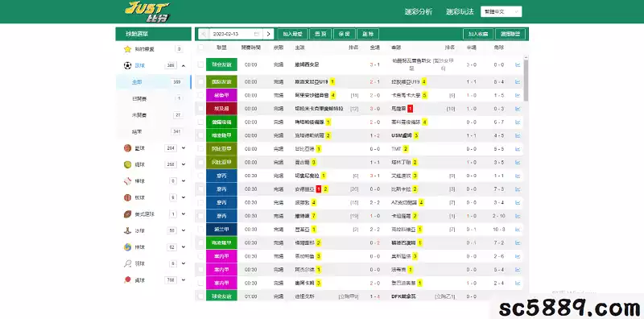Check the DFK match row checkbox
Viewport: 644px width, 319px height.
(x=200, y=296)
